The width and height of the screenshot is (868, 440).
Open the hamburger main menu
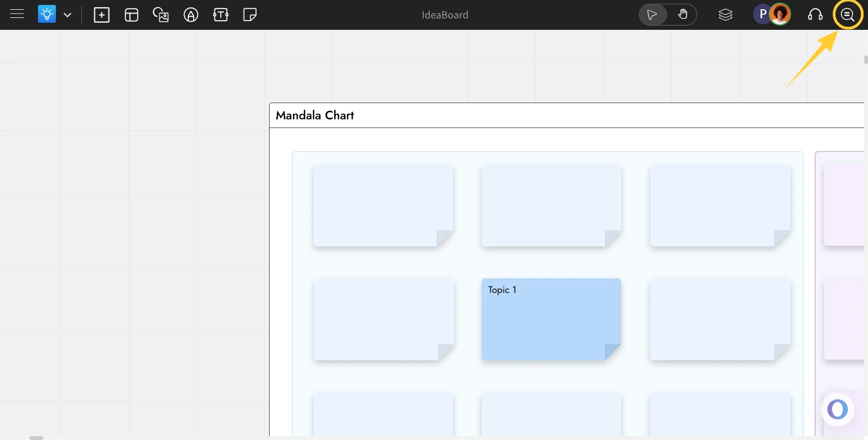[x=17, y=14]
